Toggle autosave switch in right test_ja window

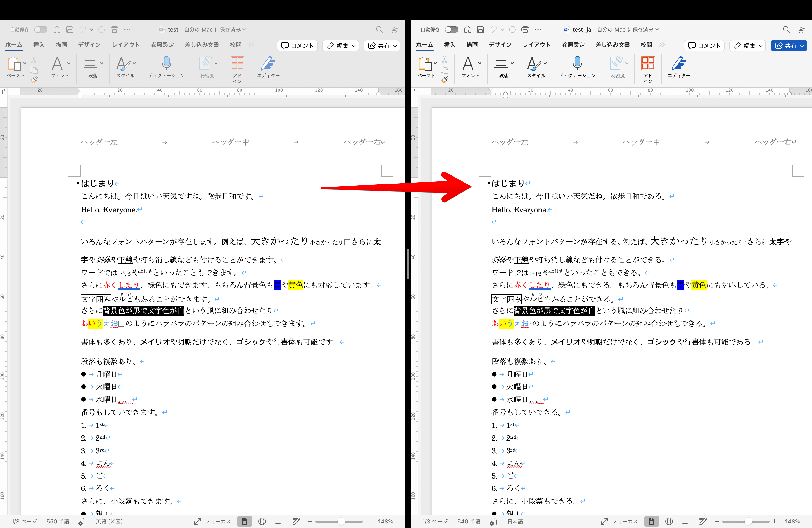(451, 30)
